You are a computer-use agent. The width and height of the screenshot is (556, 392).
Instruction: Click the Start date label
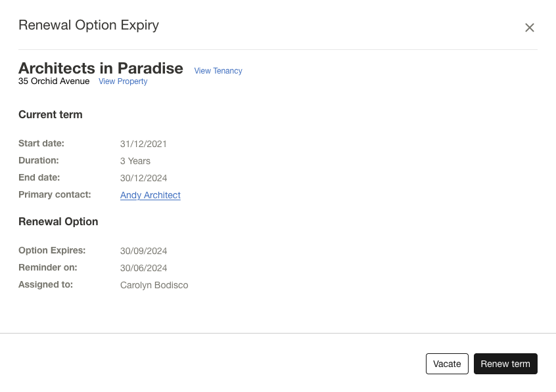[x=41, y=143]
